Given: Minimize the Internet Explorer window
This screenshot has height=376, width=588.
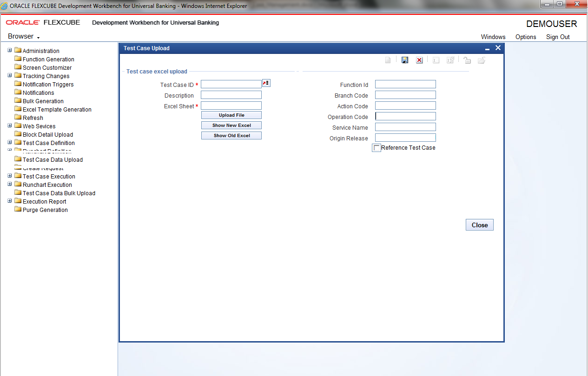Looking at the screenshot, I should tap(547, 4).
